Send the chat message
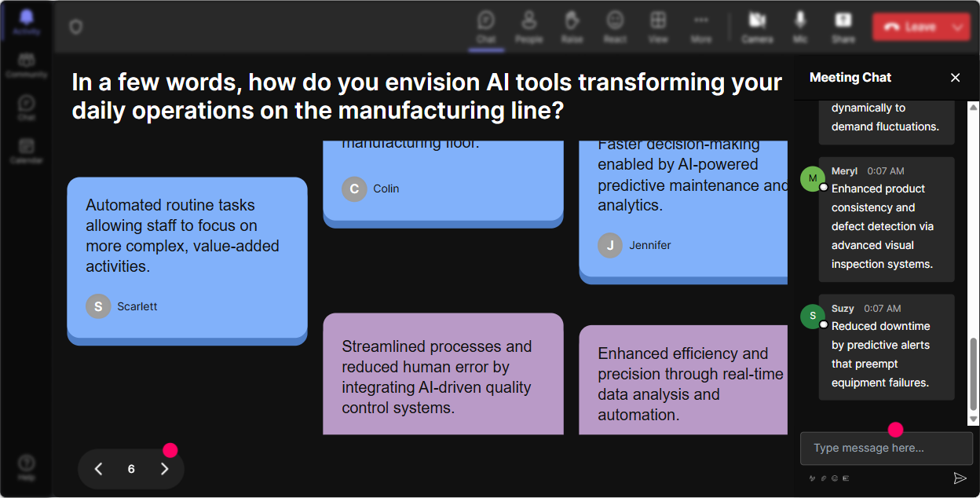The width and height of the screenshot is (980, 498). (x=960, y=478)
